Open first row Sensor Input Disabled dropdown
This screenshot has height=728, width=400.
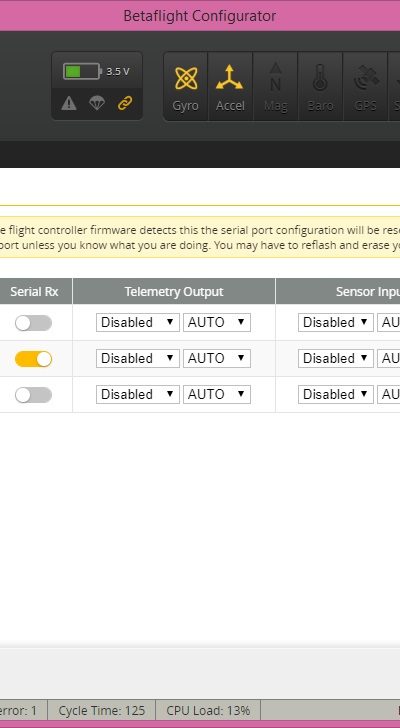point(336,323)
